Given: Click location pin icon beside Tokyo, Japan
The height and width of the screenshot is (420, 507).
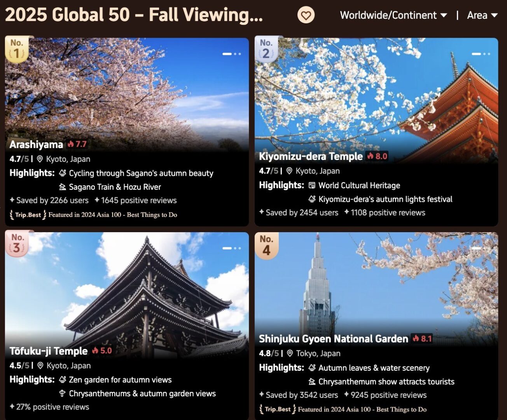Looking at the screenshot, I should [290, 353].
